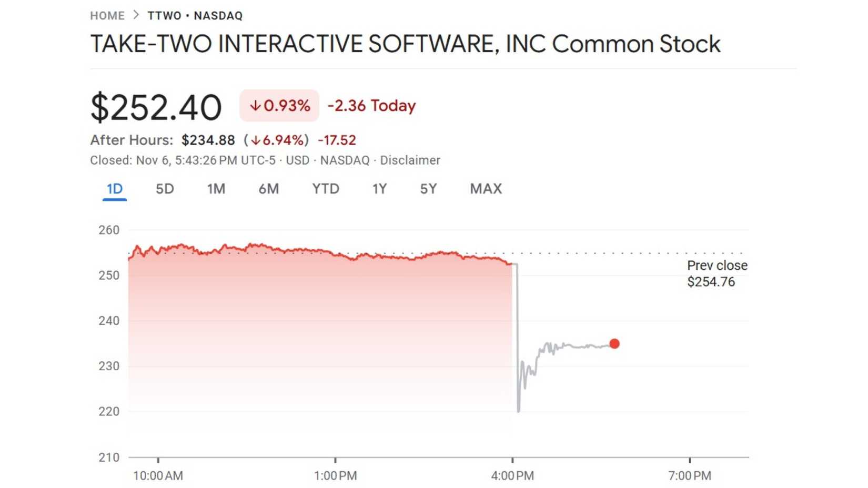
Task: Navigate to the HOME breadcrumb link
Action: (x=107, y=15)
